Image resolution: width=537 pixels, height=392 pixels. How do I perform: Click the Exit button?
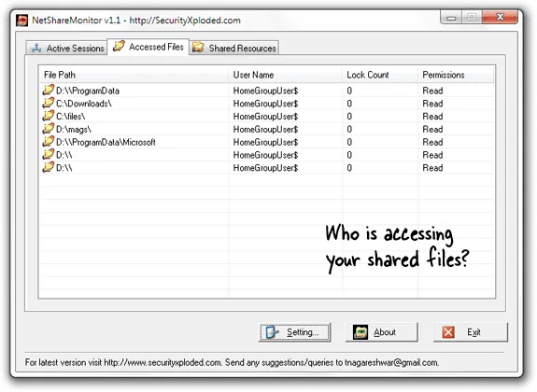pos(471,332)
